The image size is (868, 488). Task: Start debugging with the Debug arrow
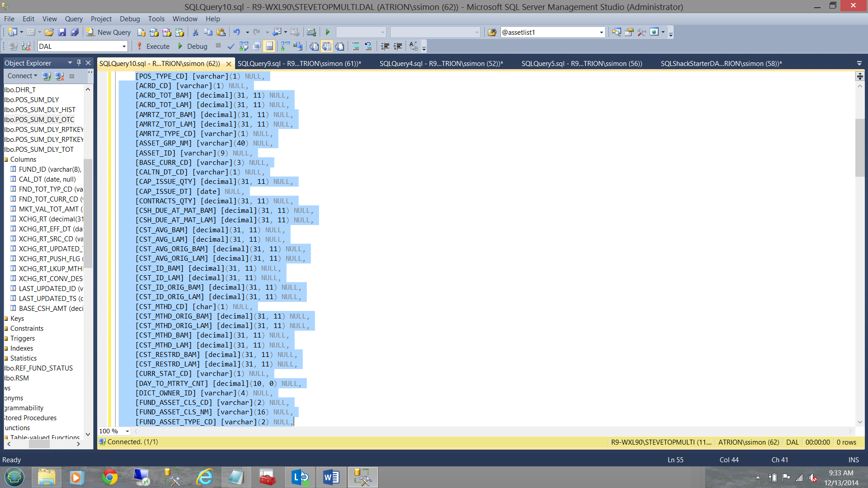[193, 46]
